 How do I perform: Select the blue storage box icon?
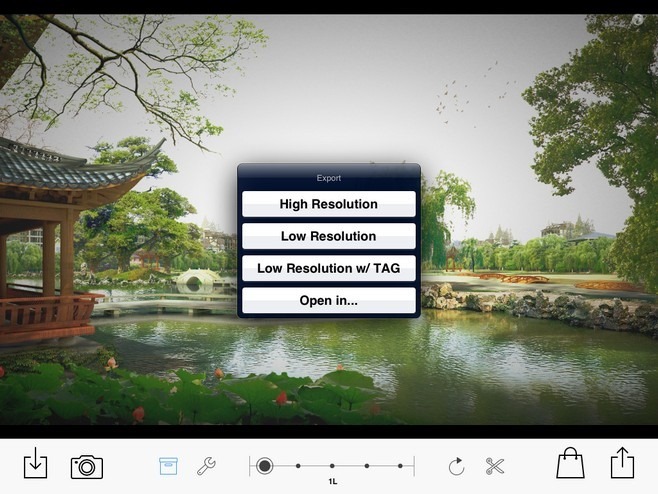point(168,466)
